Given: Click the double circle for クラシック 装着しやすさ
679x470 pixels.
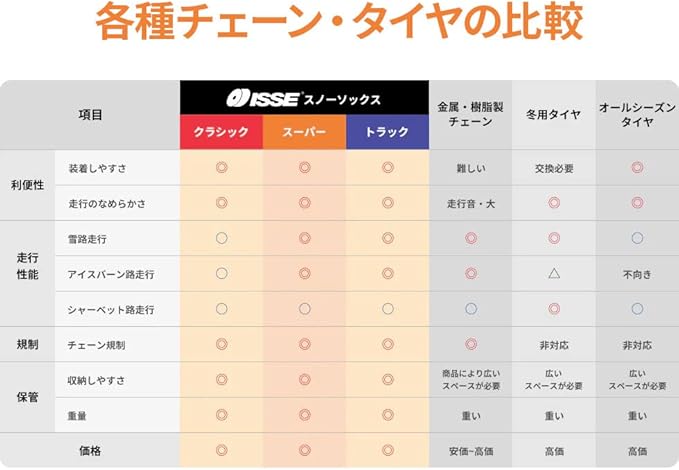Looking at the screenshot, I should point(222,167).
